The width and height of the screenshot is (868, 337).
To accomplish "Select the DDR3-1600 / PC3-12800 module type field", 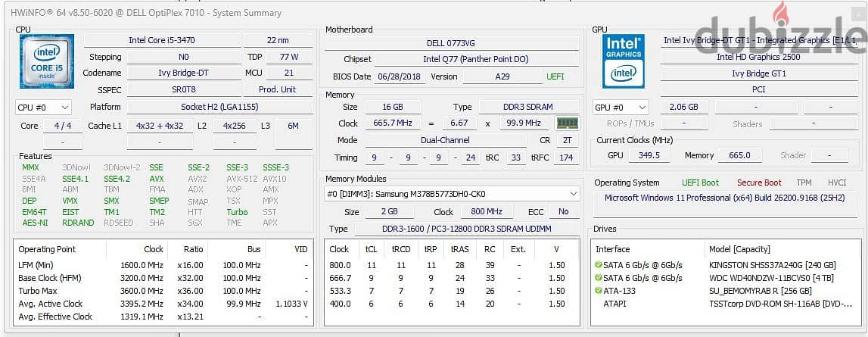I will pyautogui.click(x=466, y=229).
